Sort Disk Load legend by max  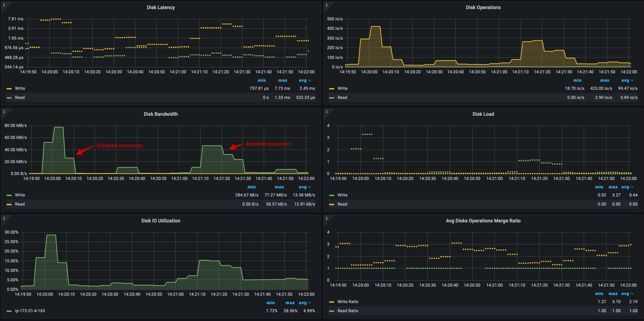pyautogui.click(x=613, y=187)
